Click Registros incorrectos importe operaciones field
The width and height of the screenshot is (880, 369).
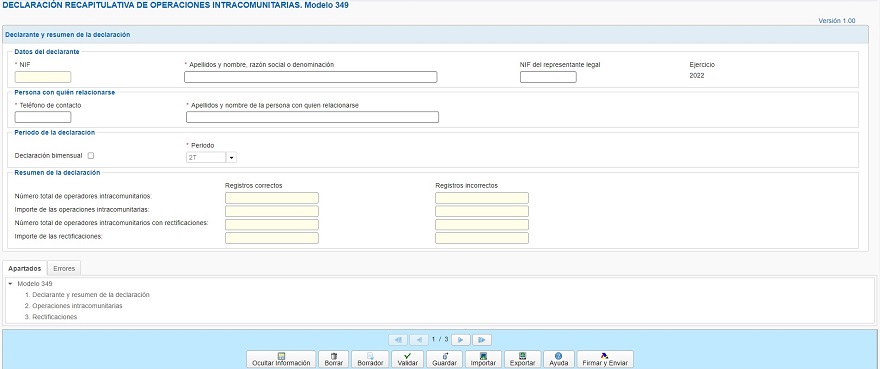[482, 211]
